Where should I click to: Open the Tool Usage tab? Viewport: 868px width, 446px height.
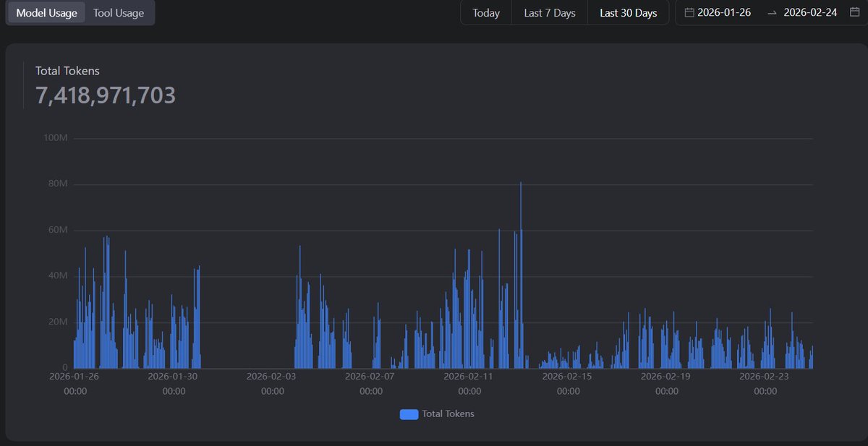[x=119, y=13]
